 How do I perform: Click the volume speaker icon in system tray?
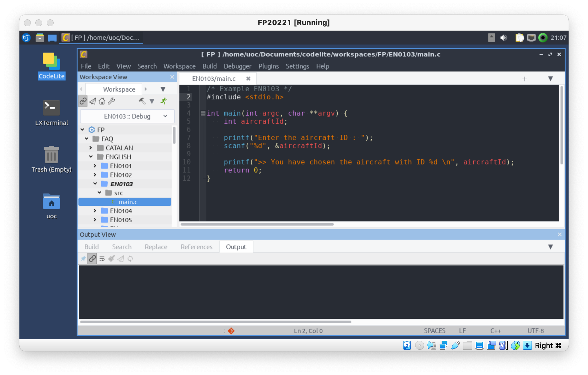click(504, 38)
